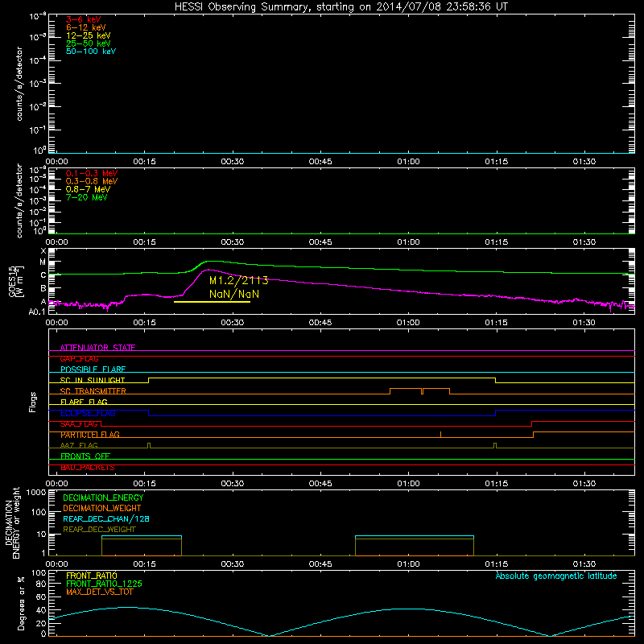Click the Absolute geomagnetic latitude label
The image size is (644, 644).
[x=556, y=576]
